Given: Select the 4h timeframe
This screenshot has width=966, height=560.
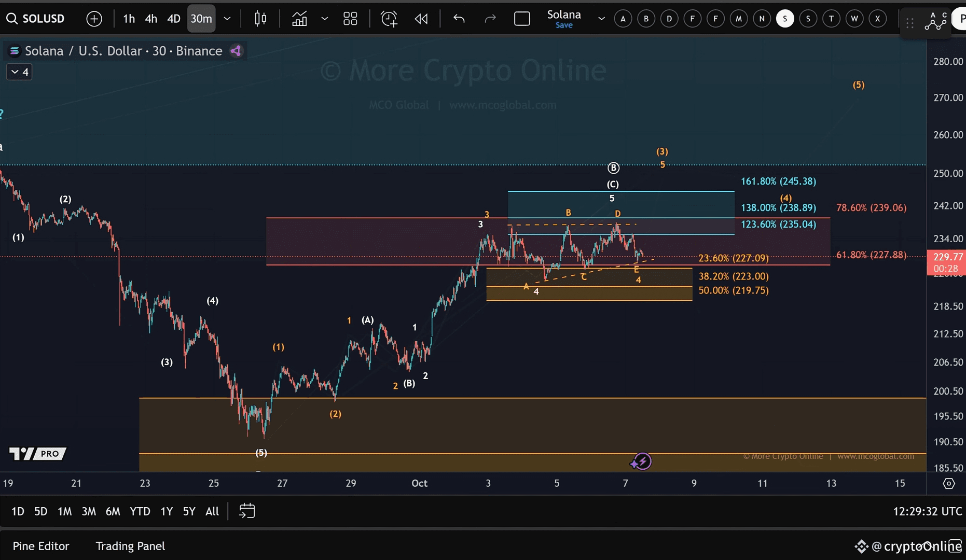Looking at the screenshot, I should (x=151, y=19).
